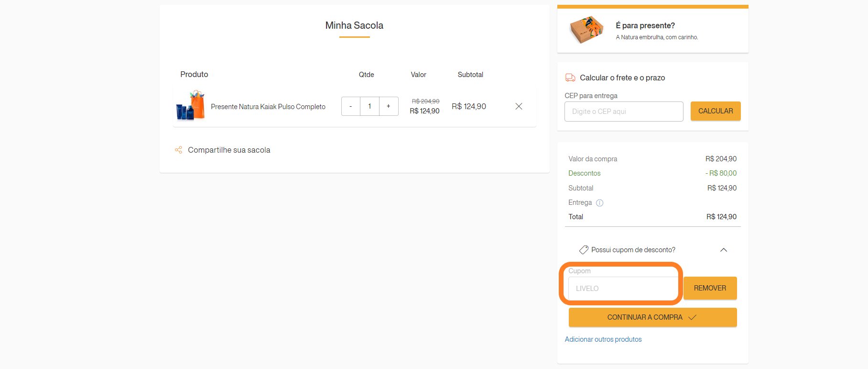This screenshot has width=868, height=369.
Task: Click the Valor da compra R$ 204,90
Action: coord(721,159)
